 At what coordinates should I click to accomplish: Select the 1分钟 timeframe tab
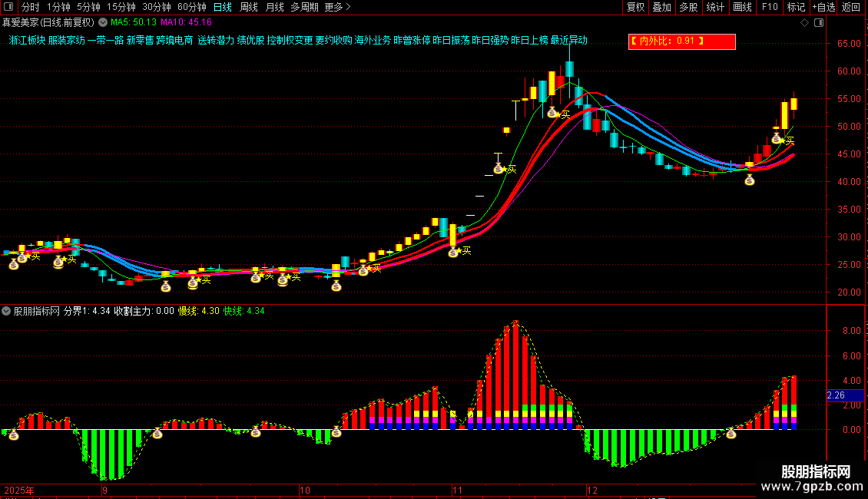point(58,7)
